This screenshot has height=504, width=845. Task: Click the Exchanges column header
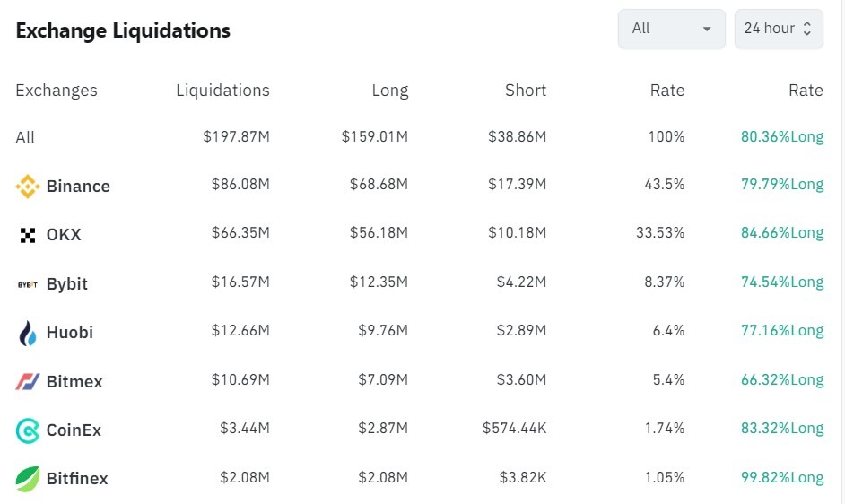(x=57, y=91)
